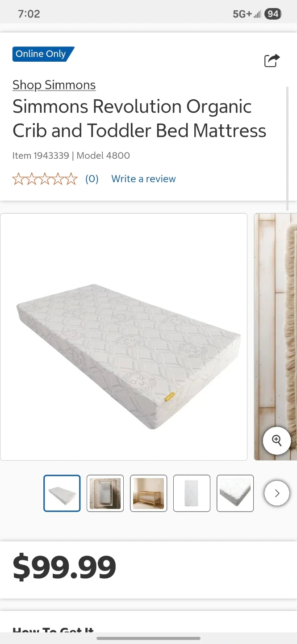Screen dimensions: 297x644
Task: Tap the product title text
Action: point(139,119)
